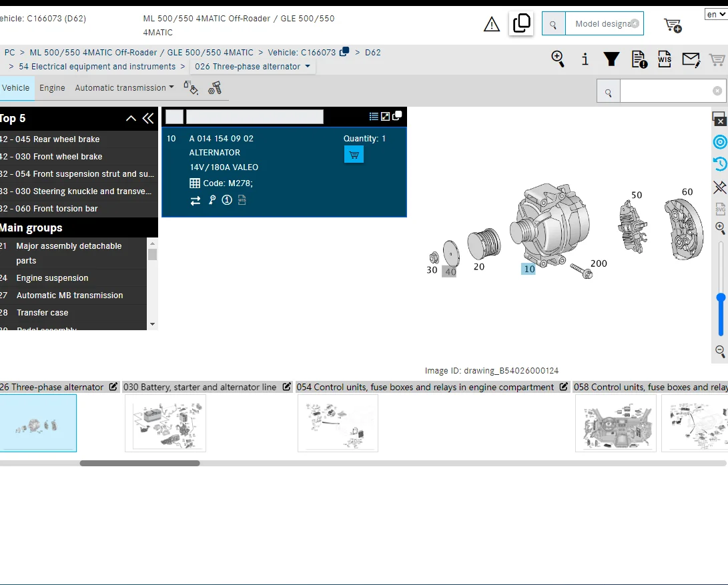This screenshot has width=728, height=585.
Task: Click PC breadcrumb link
Action: pos(10,53)
